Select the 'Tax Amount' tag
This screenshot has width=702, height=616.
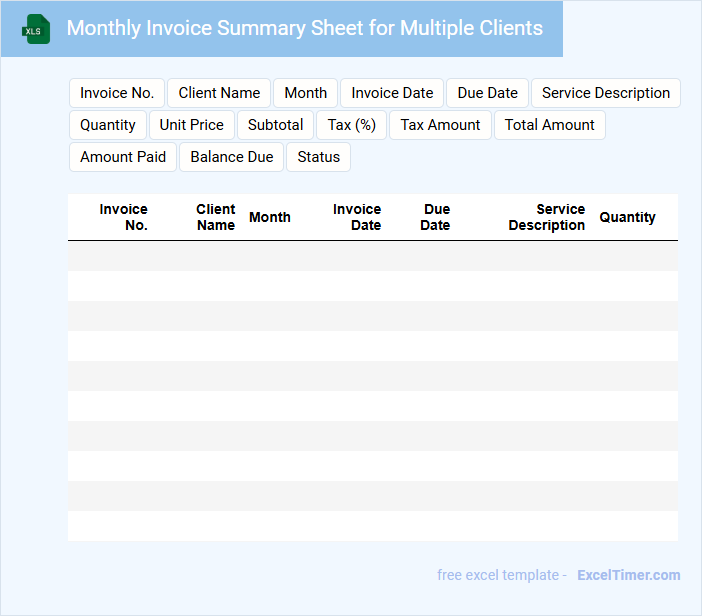click(440, 125)
